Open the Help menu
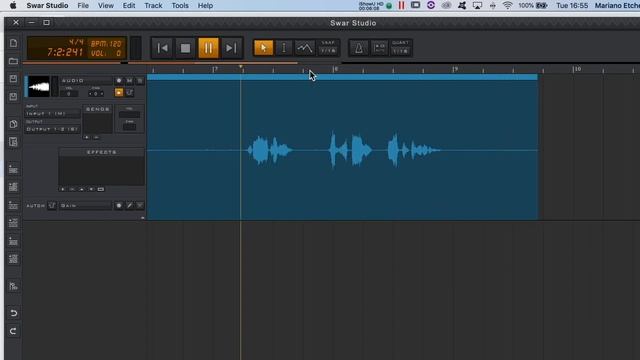 (x=205, y=6)
